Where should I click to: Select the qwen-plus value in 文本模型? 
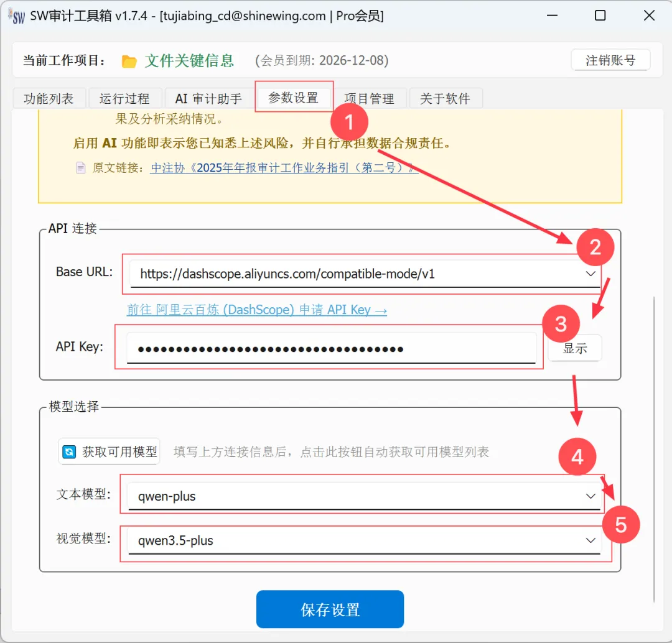(167, 496)
